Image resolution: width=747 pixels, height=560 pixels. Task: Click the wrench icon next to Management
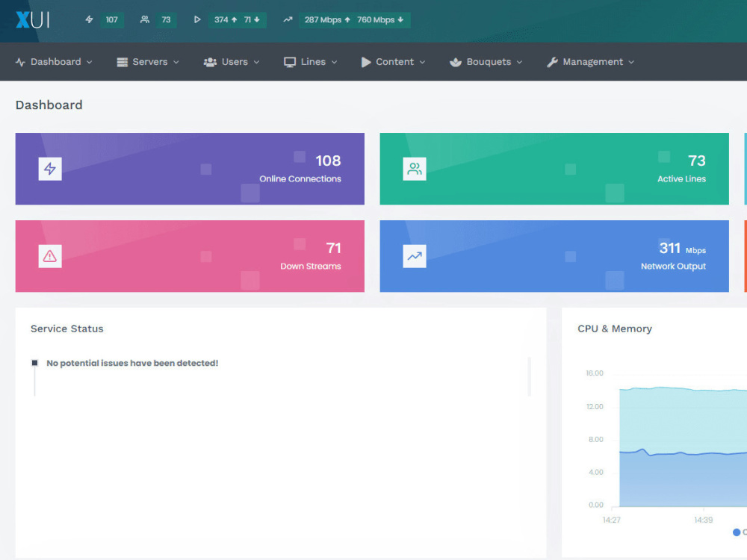tap(554, 62)
